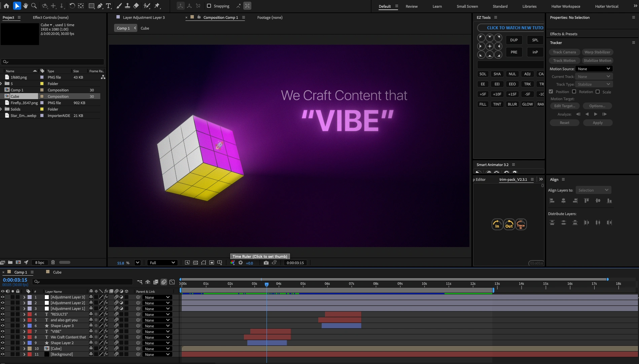Select the Brush tool
Screen dimensions: 639x364
(x=118, y=6)
